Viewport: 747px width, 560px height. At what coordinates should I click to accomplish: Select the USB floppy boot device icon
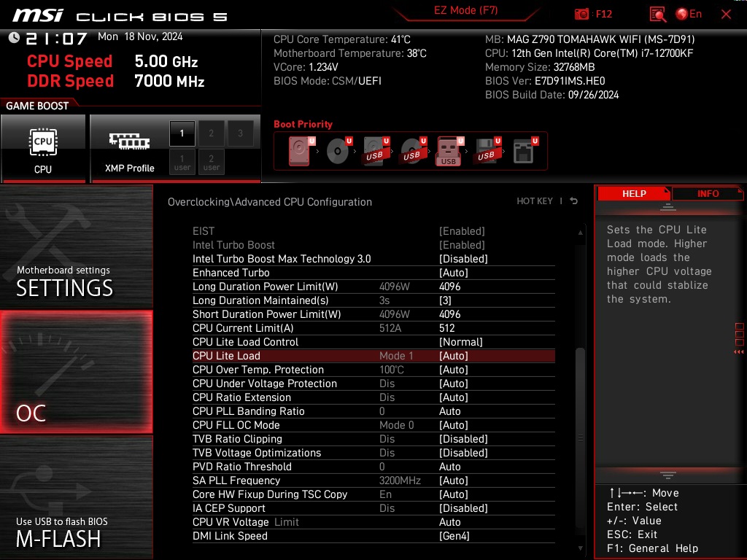487,151
